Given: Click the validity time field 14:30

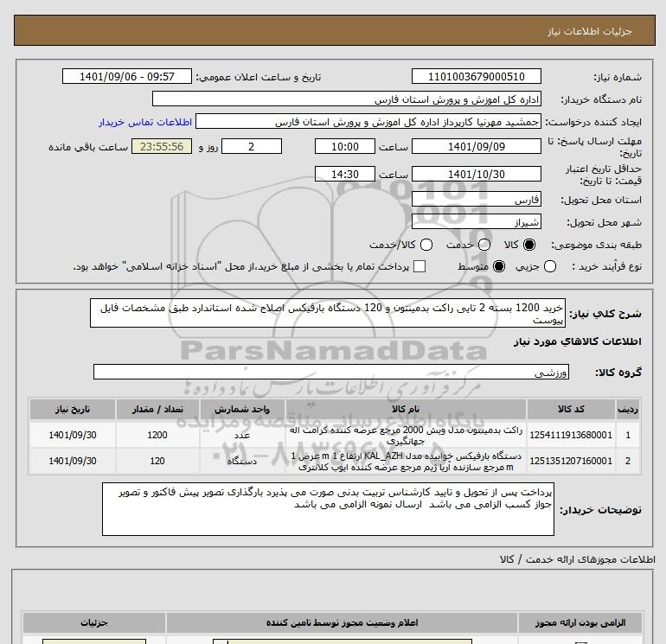Looking at the screenshot, I should pos(345,174).
